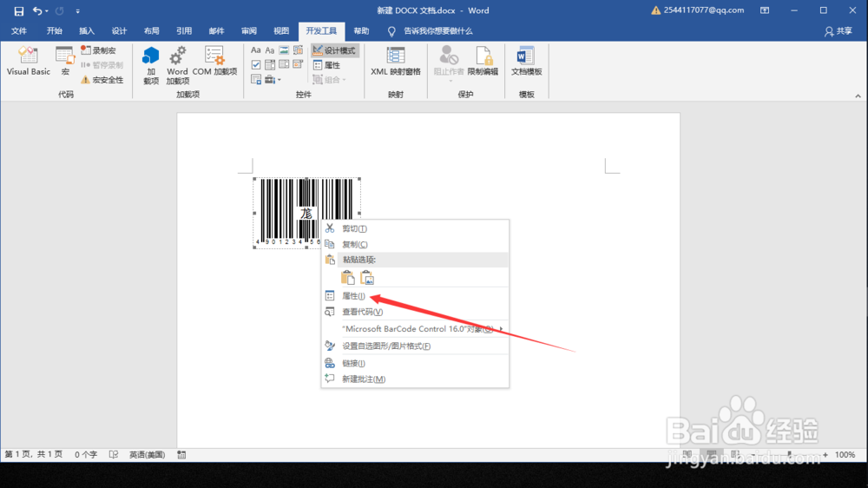Insert combo box content control

270,65
